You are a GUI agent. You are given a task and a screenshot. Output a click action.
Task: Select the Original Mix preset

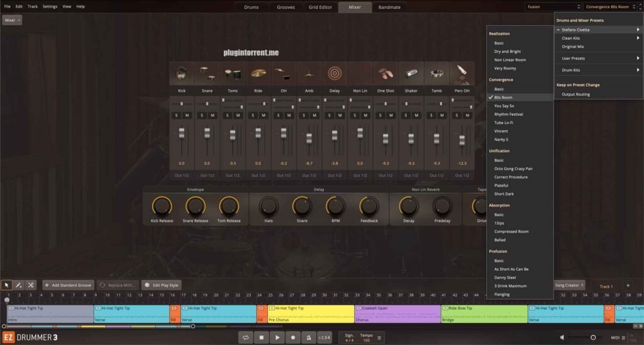[573, 47]
